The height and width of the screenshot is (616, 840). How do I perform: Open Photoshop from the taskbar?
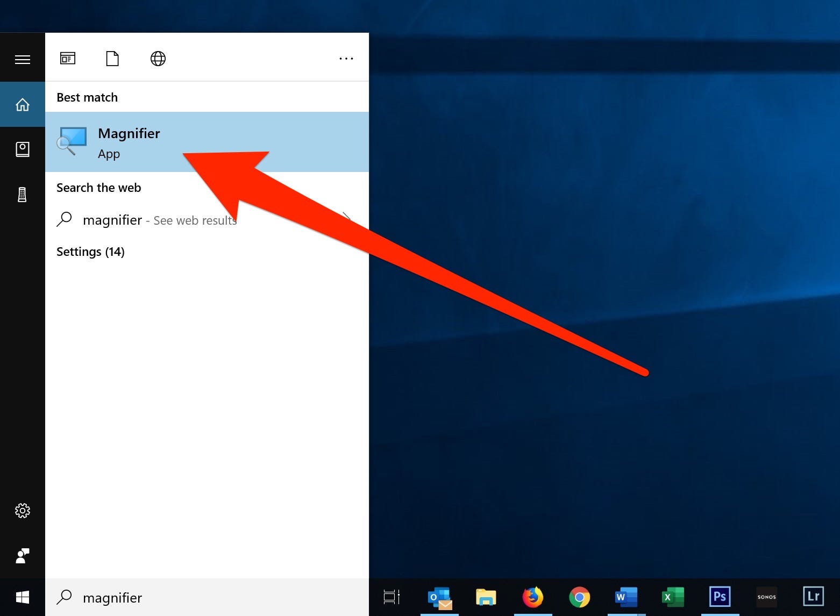[720, 597]
